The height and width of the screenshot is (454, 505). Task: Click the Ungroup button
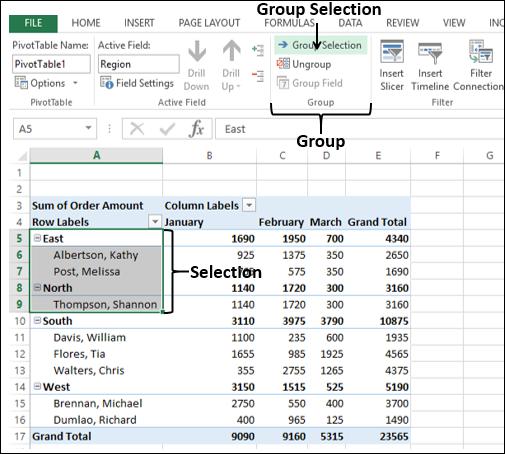304,64
